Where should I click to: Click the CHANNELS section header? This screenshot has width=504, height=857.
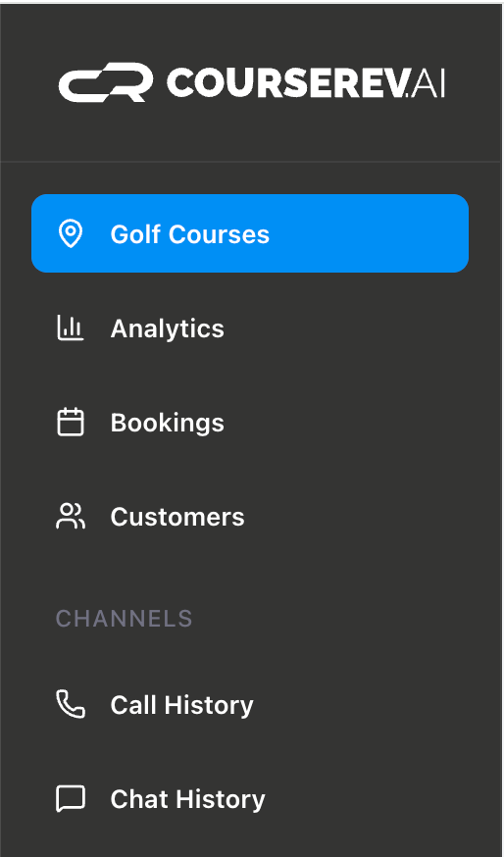click(125, 618)
